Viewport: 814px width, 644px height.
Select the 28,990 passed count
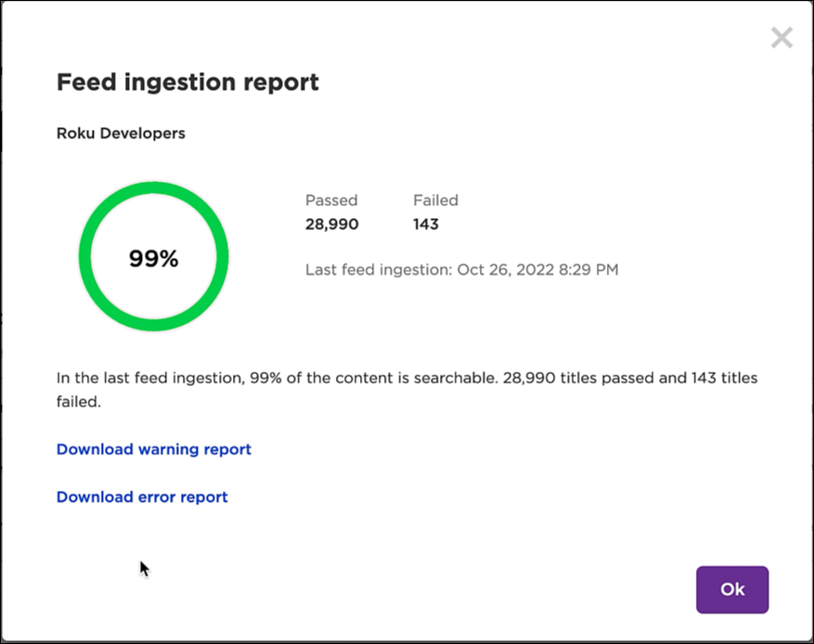coord(331,225)
